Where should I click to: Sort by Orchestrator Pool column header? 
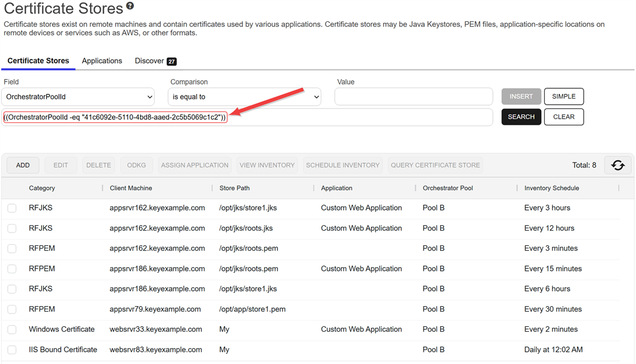click(x=448, y=188)
